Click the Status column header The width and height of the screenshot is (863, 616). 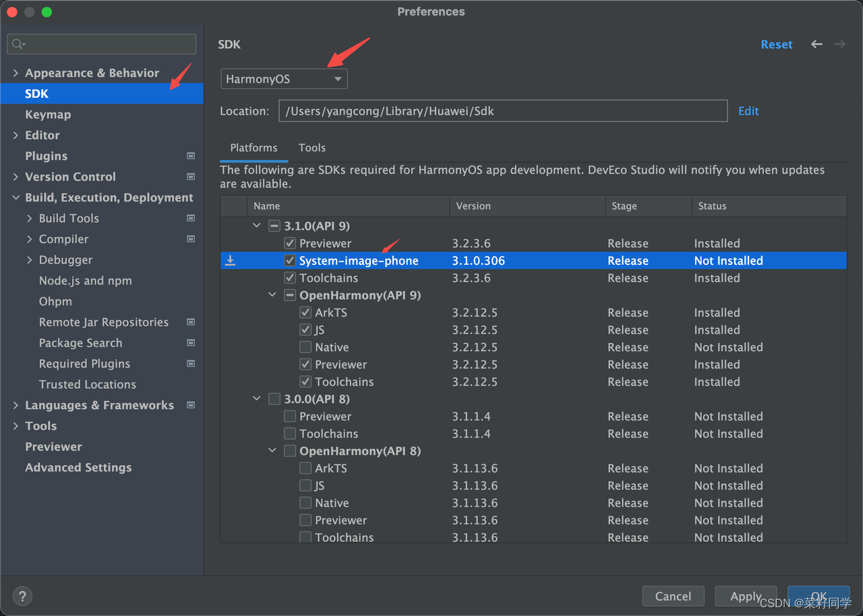pyautogui.click(x=769, y=206)
